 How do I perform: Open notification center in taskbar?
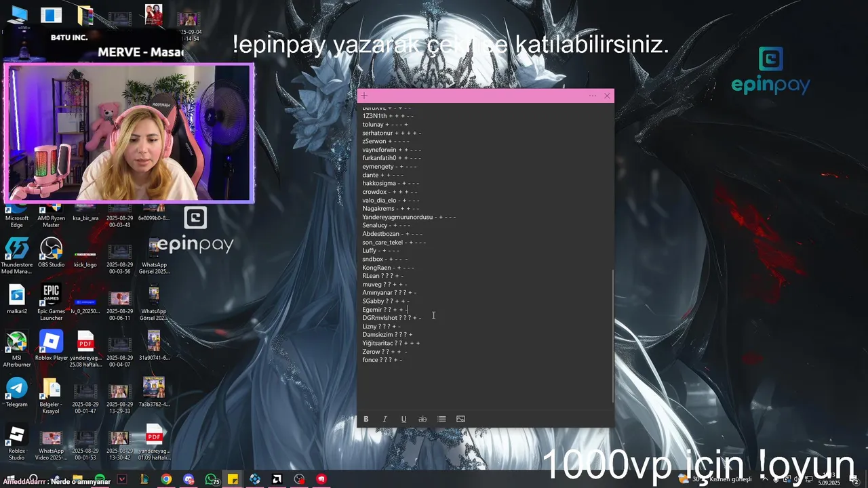(x=854, y=479)
